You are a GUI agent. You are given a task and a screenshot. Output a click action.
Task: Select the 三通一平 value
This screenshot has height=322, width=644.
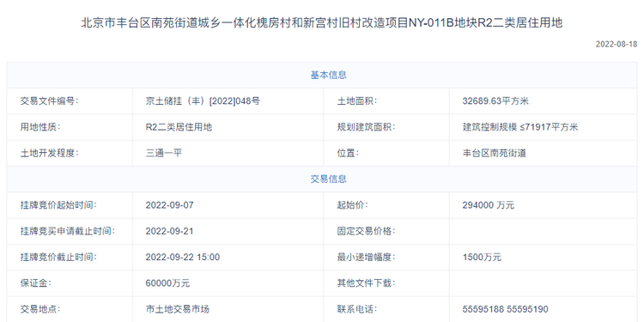pyautogui.click(x=163, y=153)
